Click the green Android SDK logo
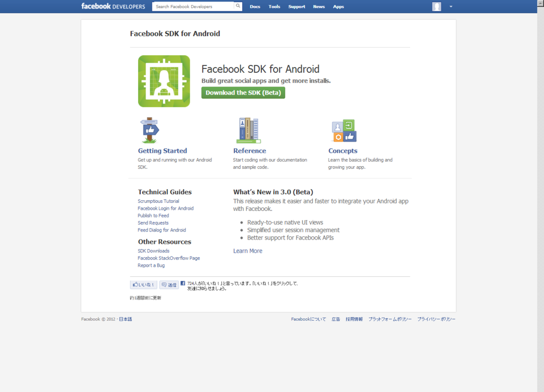 [x=164, y=81]
